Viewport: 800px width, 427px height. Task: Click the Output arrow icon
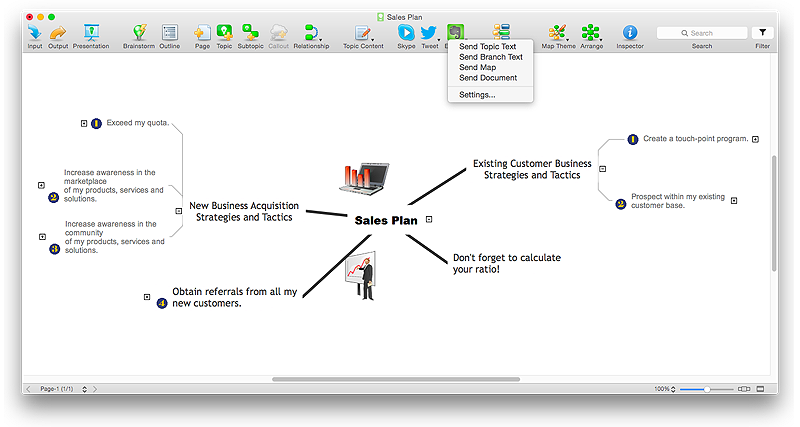tap(58, 33)
